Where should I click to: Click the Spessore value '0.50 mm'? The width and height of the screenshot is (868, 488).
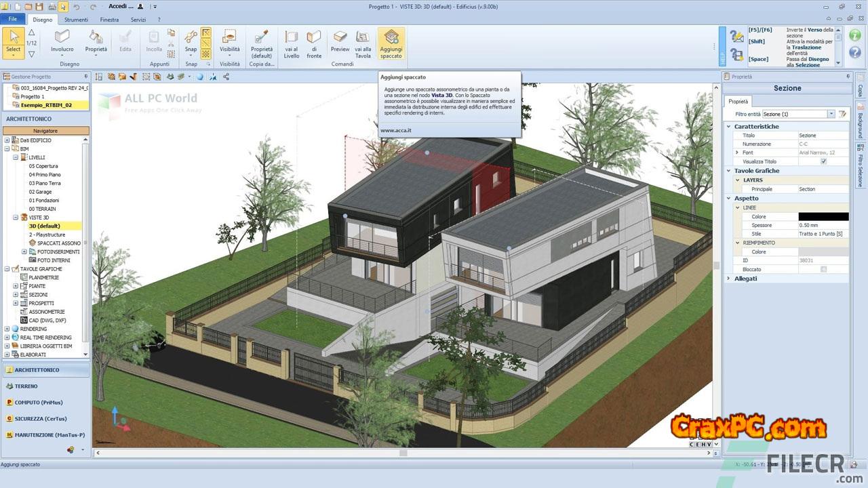pyautogui.click(x=823, y=225)
